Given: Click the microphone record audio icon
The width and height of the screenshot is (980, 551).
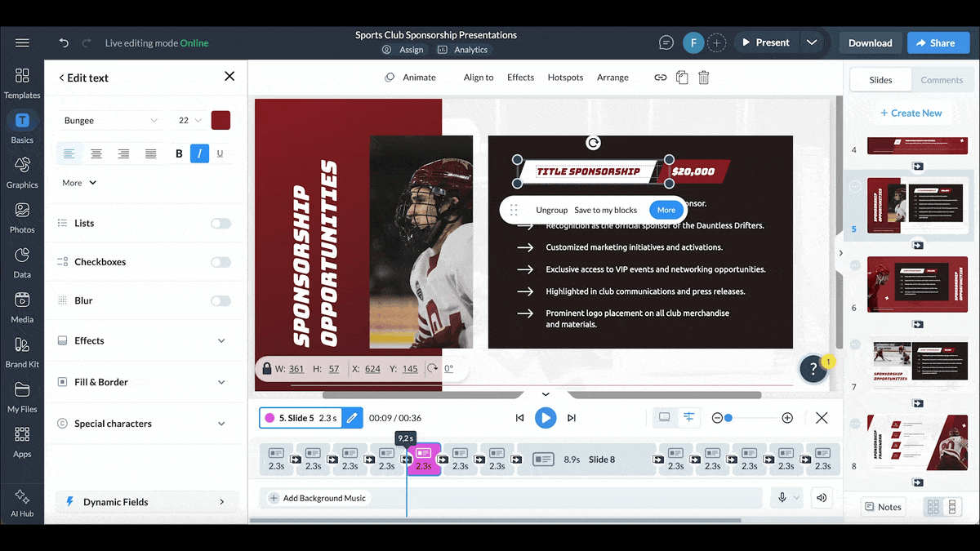Looking at the screenshot, I should 782,498.
